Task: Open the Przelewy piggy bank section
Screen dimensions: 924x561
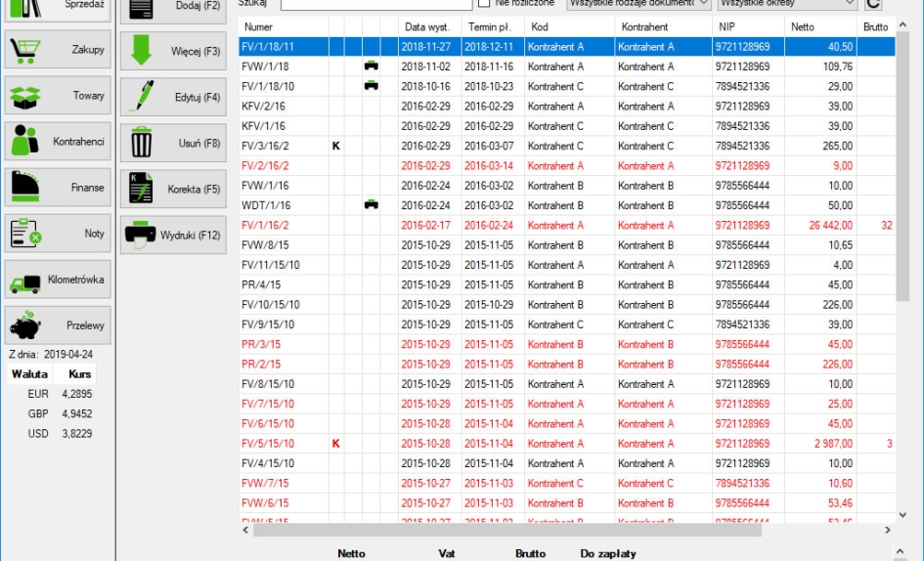Action: [x=58, y=325]
